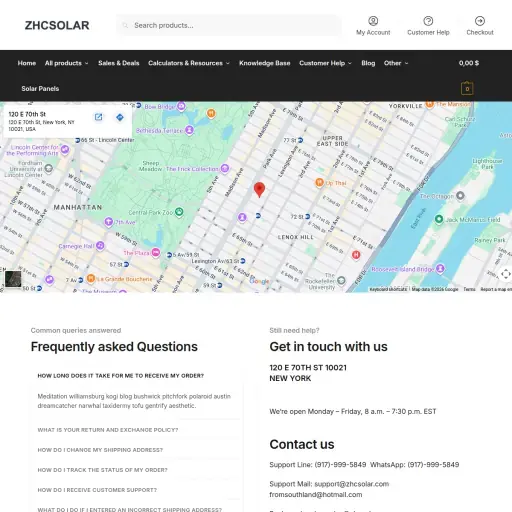Click The Plaza hotel marker
Image resolution: width=512 pixels, height=512 pixels.
156,252
